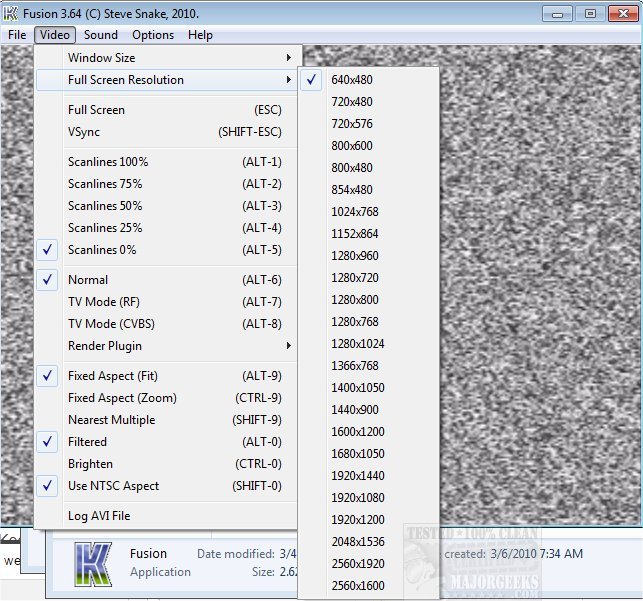Select 1024x768 resolution
This screenshot has height=601, width=643.
coord(369,212)
